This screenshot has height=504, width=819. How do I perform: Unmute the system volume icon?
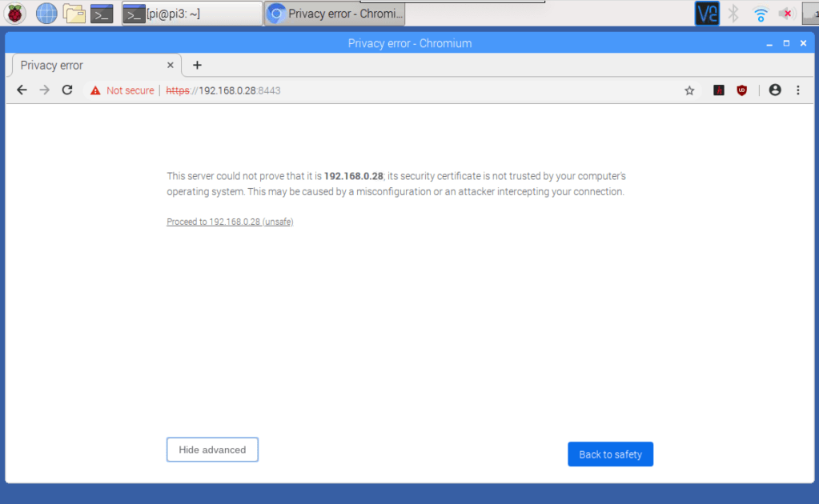click(x=785, y=13)
